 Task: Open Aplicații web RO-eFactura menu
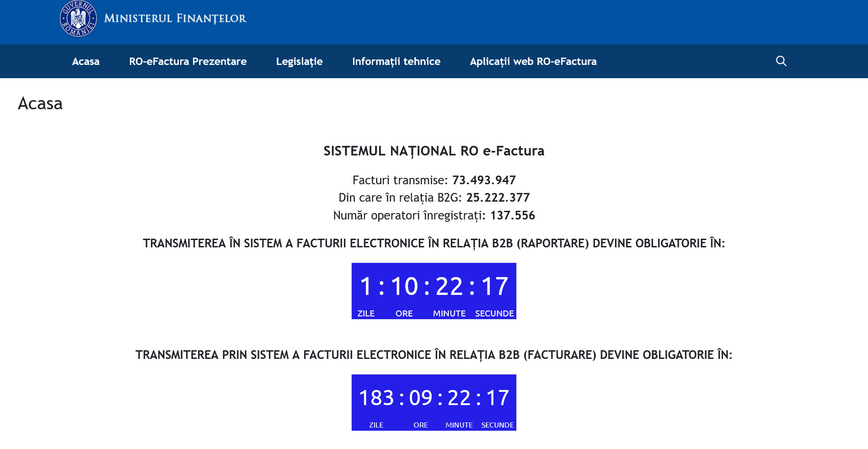(x=533, y=61)
